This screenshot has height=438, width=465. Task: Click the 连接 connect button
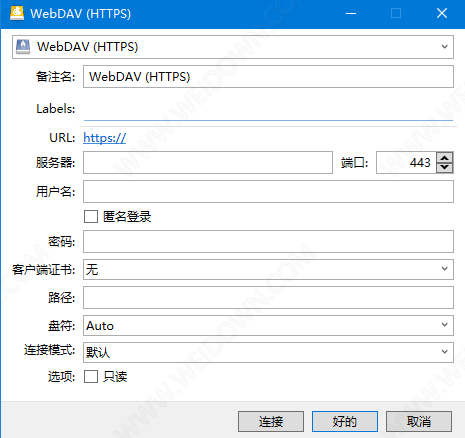tap(271, 421)
